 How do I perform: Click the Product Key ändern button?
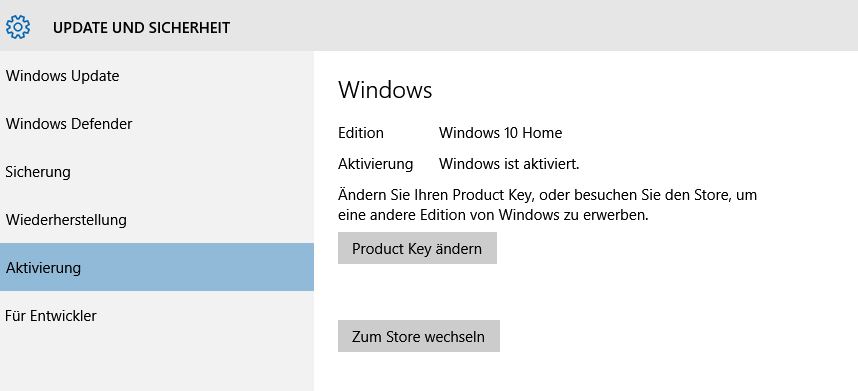417,248
